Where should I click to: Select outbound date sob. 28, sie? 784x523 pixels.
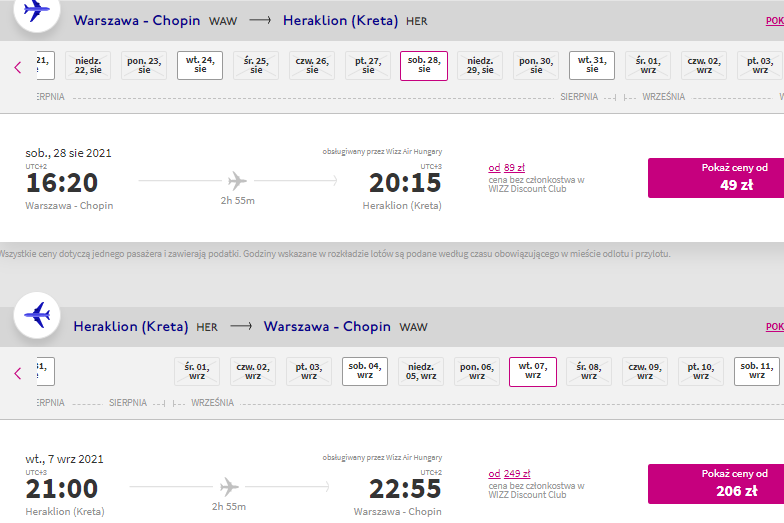point(424,66)
